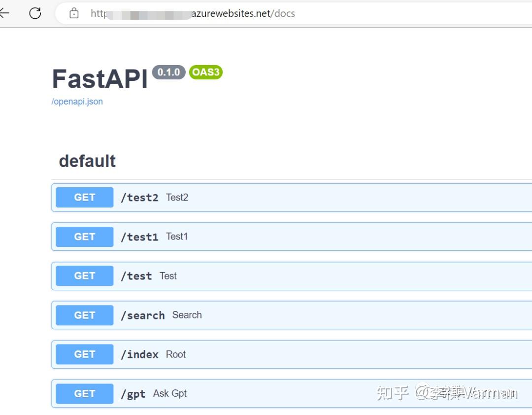Click inside the browser address bar
This screenshot has width=532, height=415.
click(x=246, y=13)
